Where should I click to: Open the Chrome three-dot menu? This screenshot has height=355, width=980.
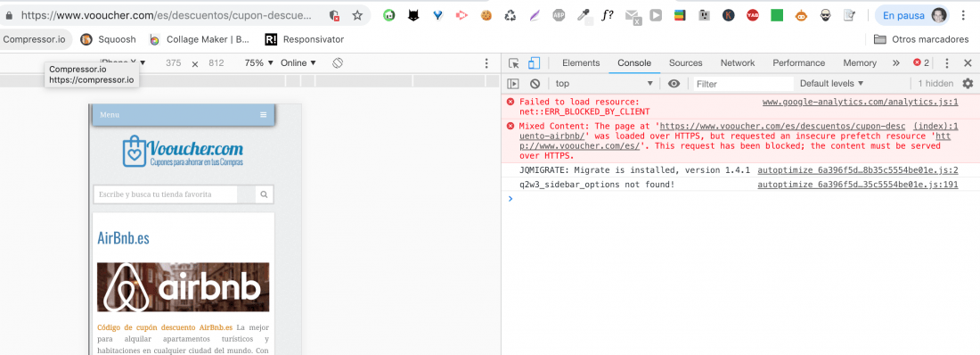[x=963, y=16]
